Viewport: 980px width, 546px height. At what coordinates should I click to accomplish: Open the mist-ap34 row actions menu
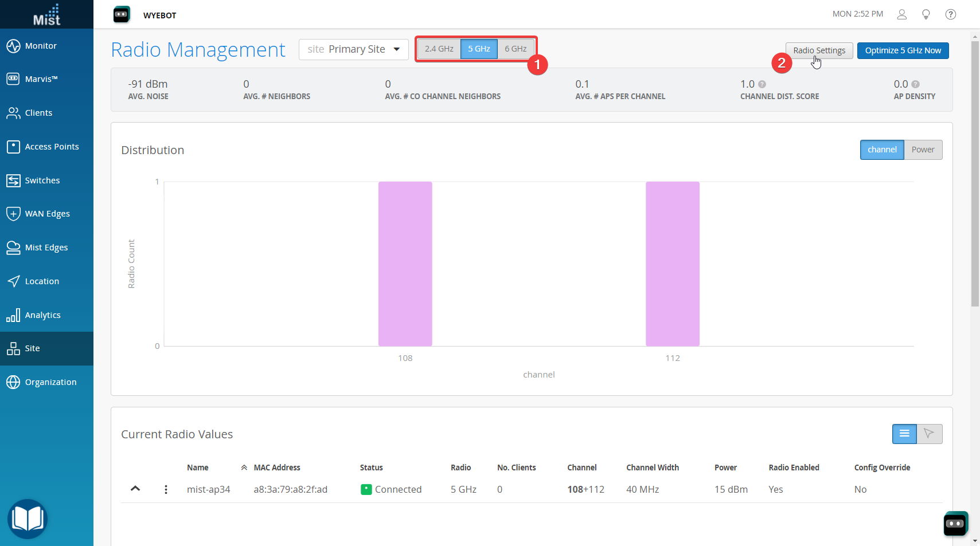pos(166,489)
